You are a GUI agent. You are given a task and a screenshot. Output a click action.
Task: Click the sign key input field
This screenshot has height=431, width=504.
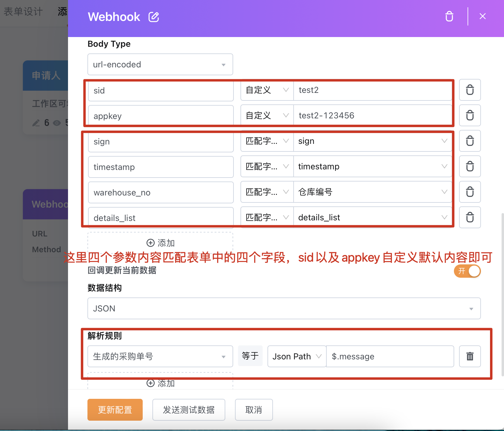[x=161, y=141]
